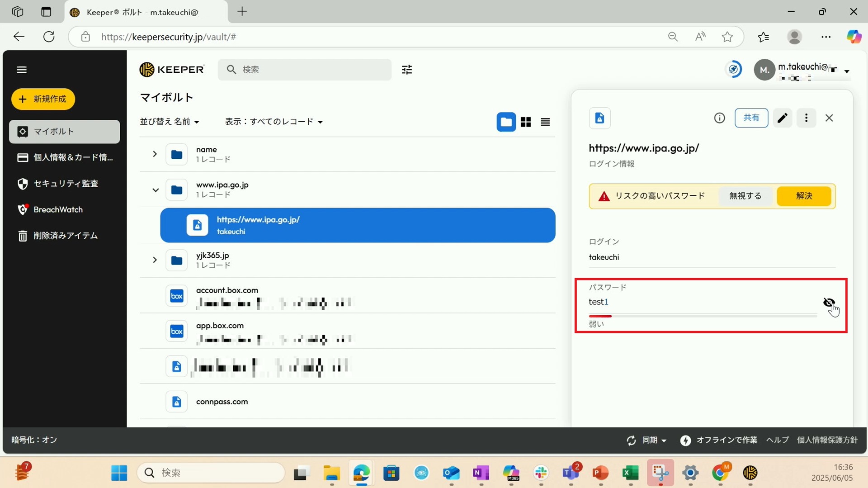Toggle password visibility eye icon
Screen dimensions: 868x488
[x=828, y=303]
